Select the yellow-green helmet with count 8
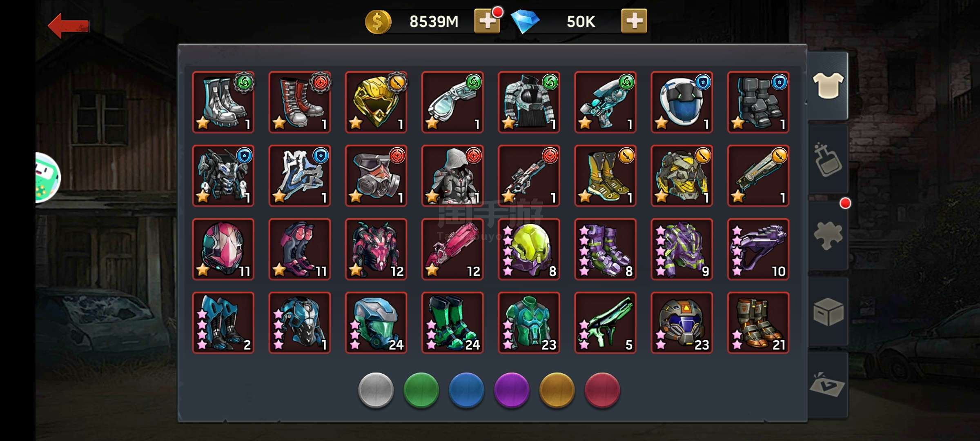 tap(529, 249)
